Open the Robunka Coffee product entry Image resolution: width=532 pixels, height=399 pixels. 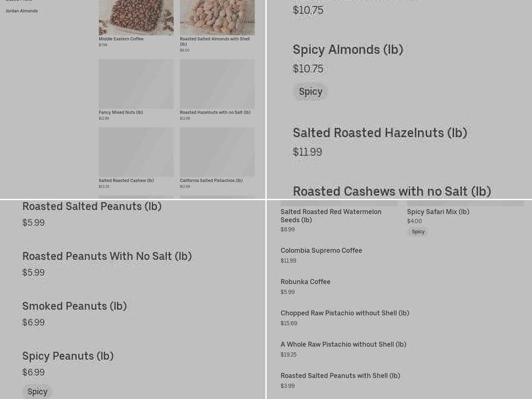(305, 282)
